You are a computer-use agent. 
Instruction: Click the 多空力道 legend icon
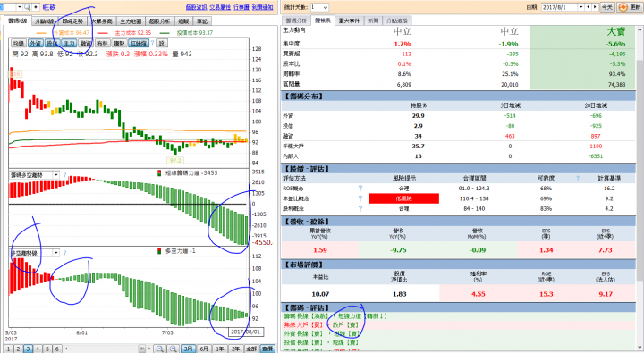159,251
